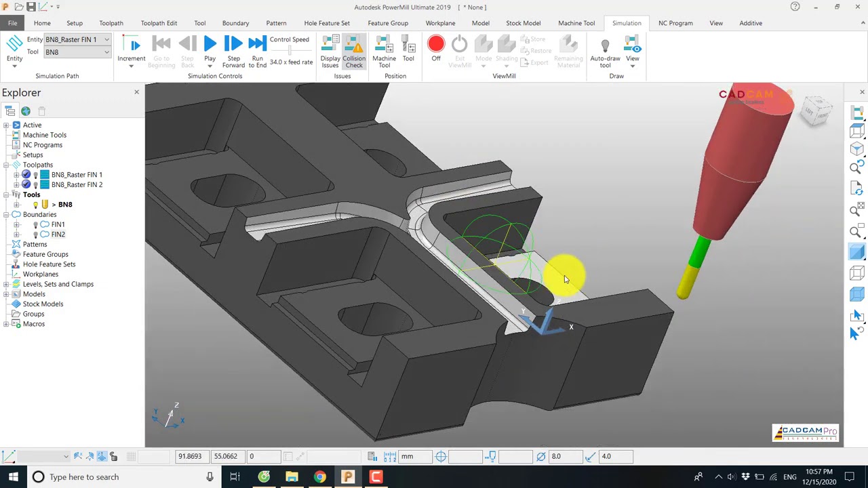
Task: Click tip radius field showing 4.0
Action: [x=616, y=457]
